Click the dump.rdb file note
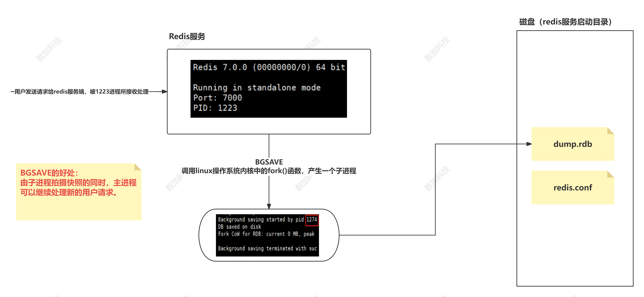Viewport: 644px width, 297px height. (572, 144)
